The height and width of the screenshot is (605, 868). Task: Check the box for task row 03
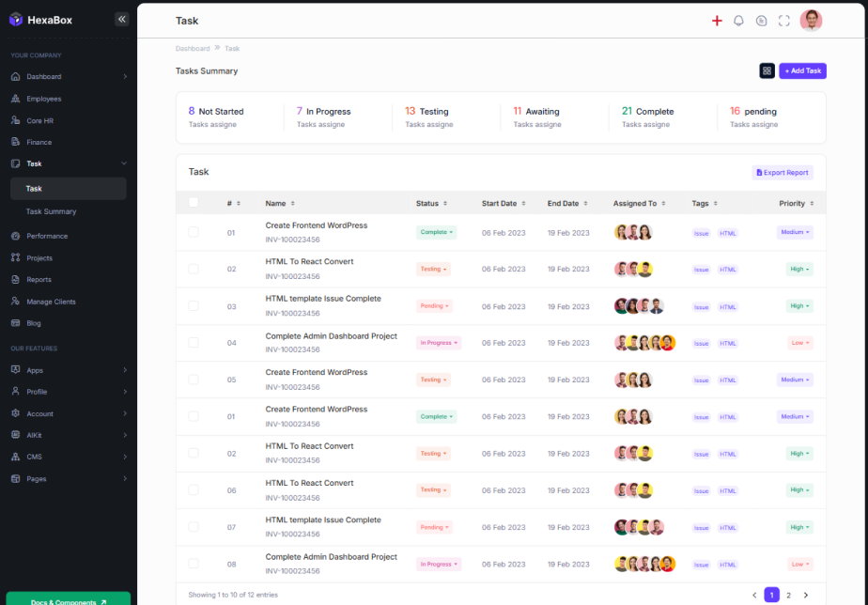pyautogui.click(x=194, y=306)
